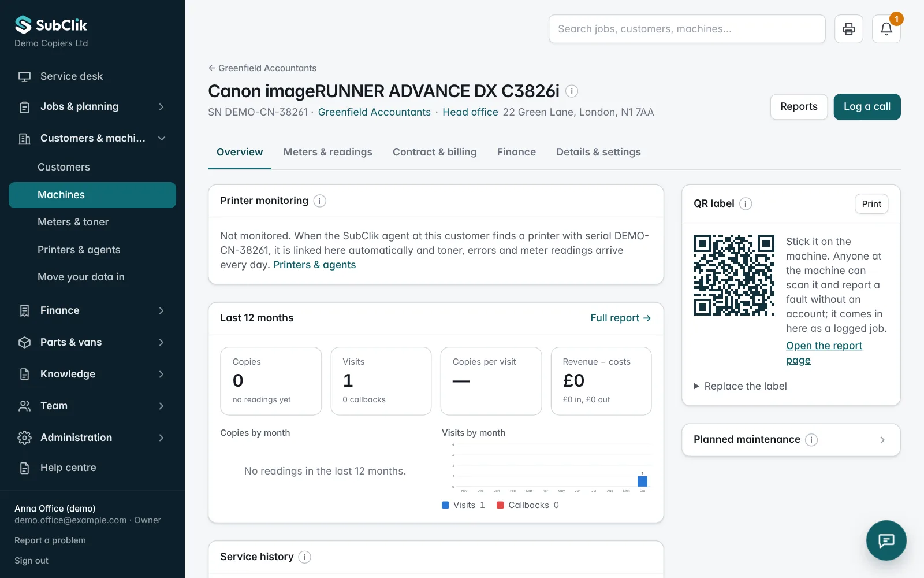This screenshot has height=578, width=924.
Task: Open the chat bubble widget
Action: click(x=886, y=540)
